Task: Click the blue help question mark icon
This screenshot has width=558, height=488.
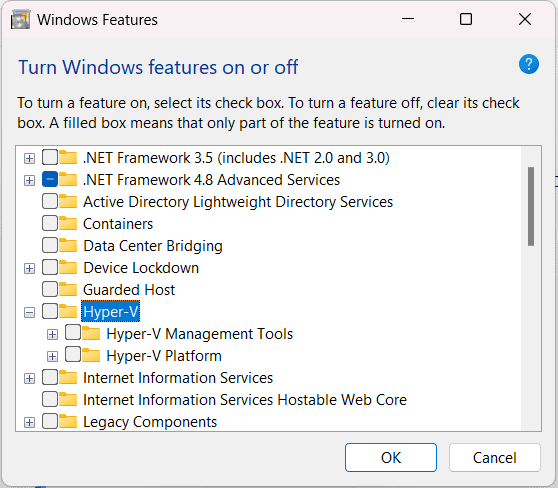Action: tap(528, 64)
